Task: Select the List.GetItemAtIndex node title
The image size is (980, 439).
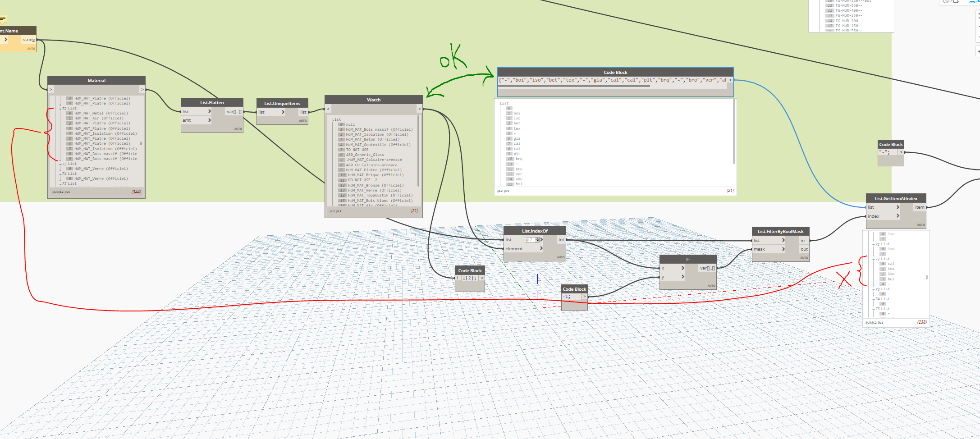Action: [896, 198]
